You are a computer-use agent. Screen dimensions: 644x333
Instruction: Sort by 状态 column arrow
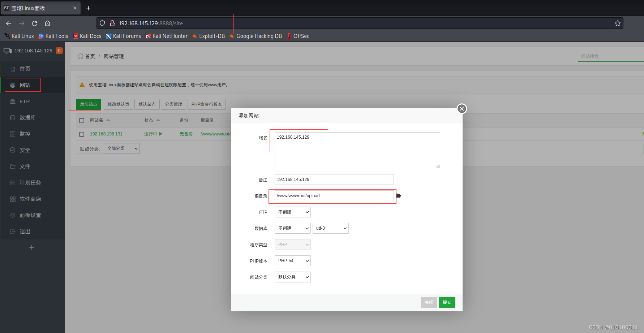158,120
